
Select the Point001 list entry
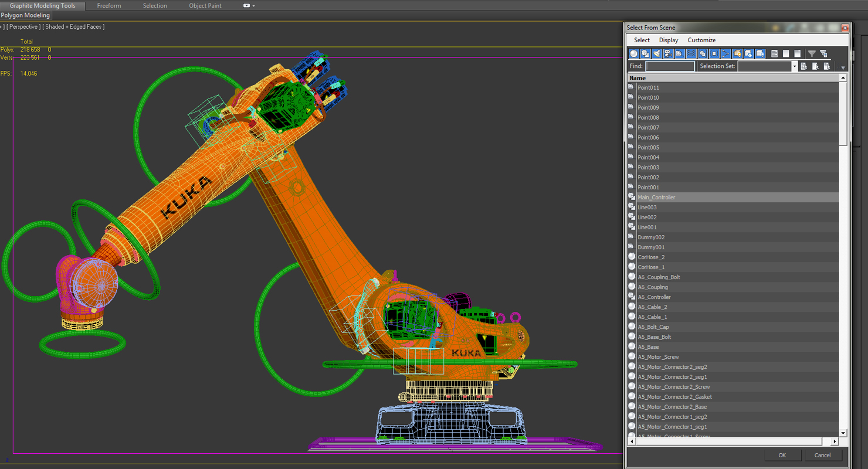tap(733, 188)
